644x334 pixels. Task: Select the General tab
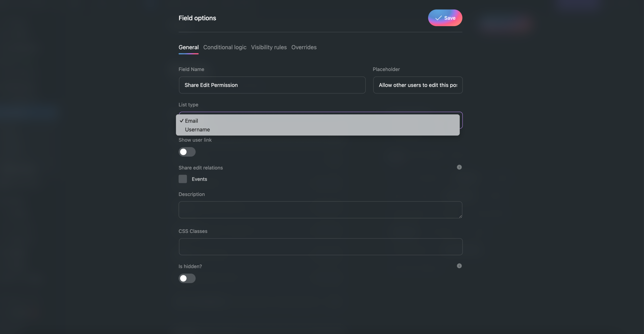[188, 47]
